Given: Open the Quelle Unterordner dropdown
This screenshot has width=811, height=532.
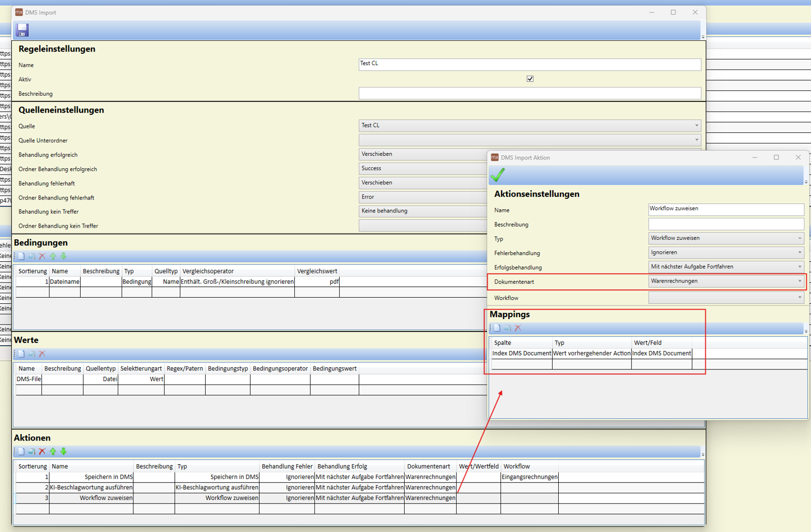Looking at the screenshot, I should click(530, 140).
